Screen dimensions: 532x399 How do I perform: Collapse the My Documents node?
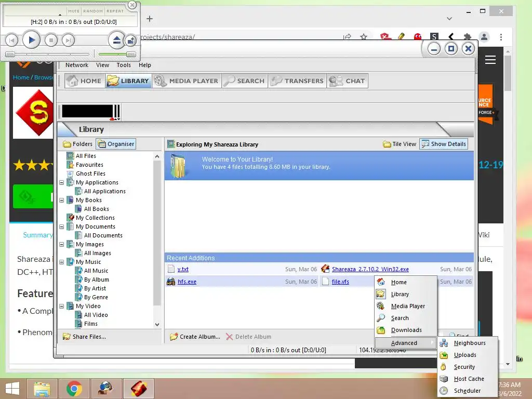click(61, 227)
